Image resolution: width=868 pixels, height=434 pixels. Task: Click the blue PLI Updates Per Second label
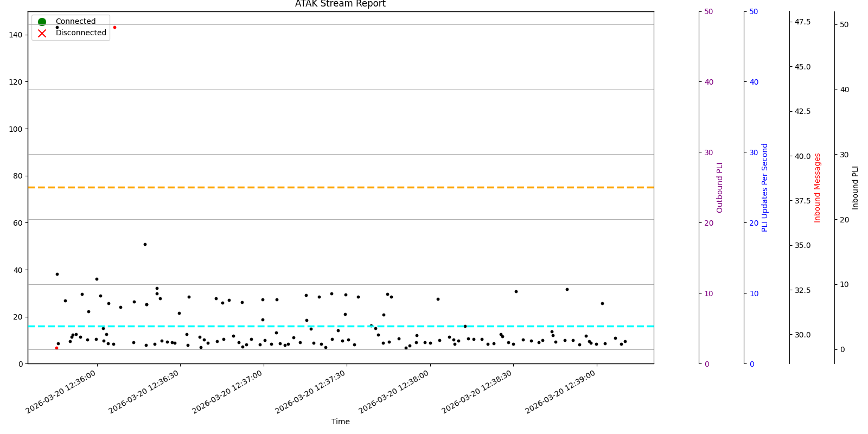(x=765, y=188)
